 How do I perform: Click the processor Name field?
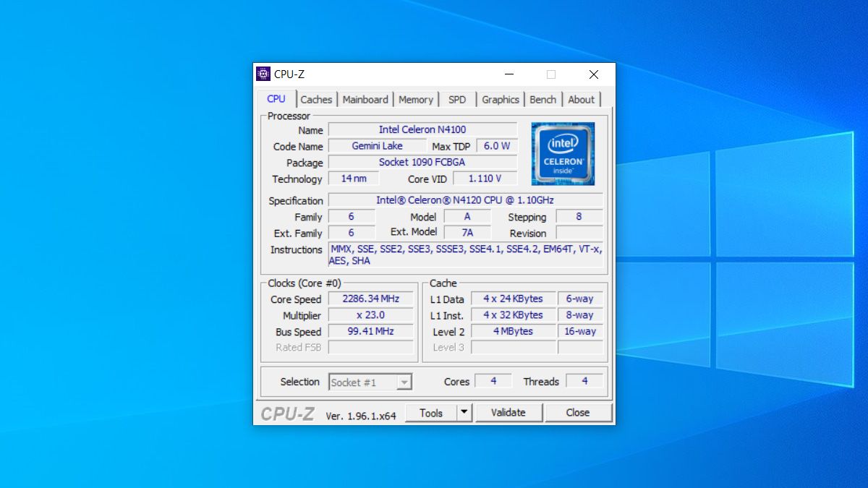(x=422, y=129)
